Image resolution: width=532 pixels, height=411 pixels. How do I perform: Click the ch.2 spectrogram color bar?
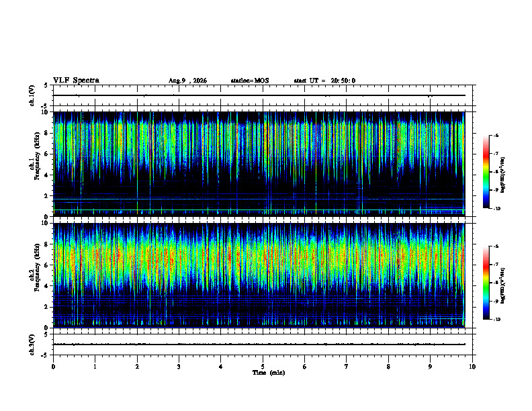[x=486, y=283]
